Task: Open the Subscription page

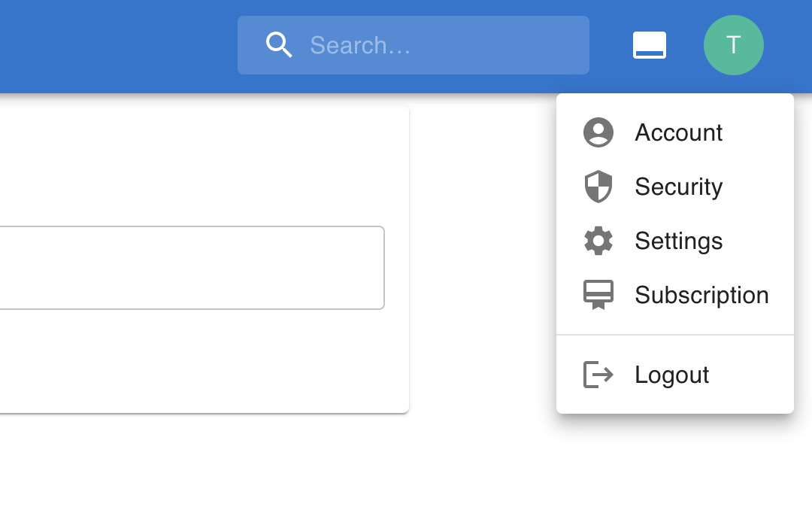Action: point(701,295)
